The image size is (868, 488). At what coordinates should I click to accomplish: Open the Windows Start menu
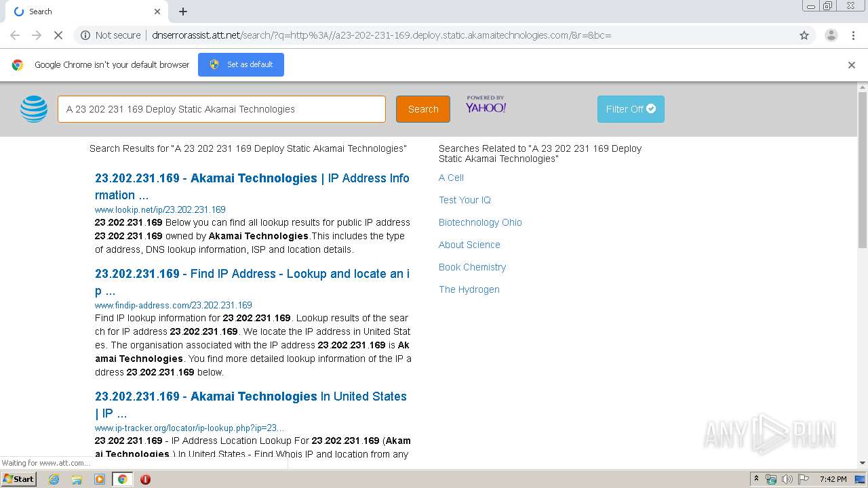click(x=19, y=479)
